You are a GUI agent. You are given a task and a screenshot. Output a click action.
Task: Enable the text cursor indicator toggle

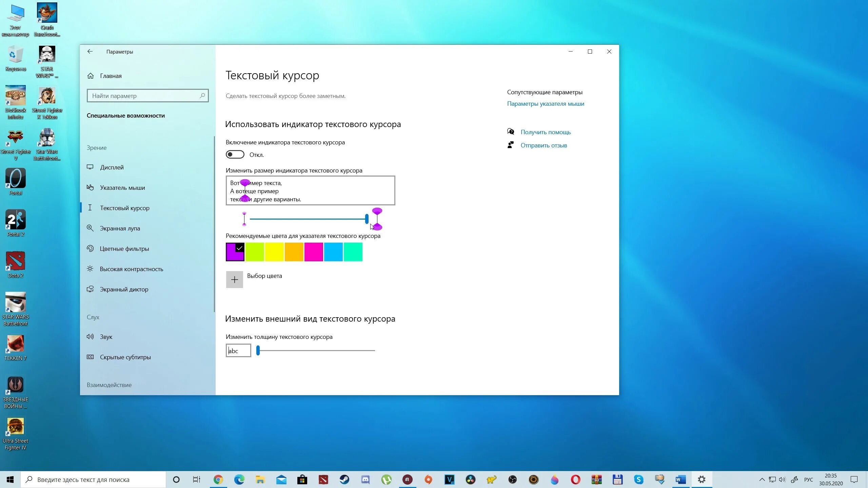point(235,154)
